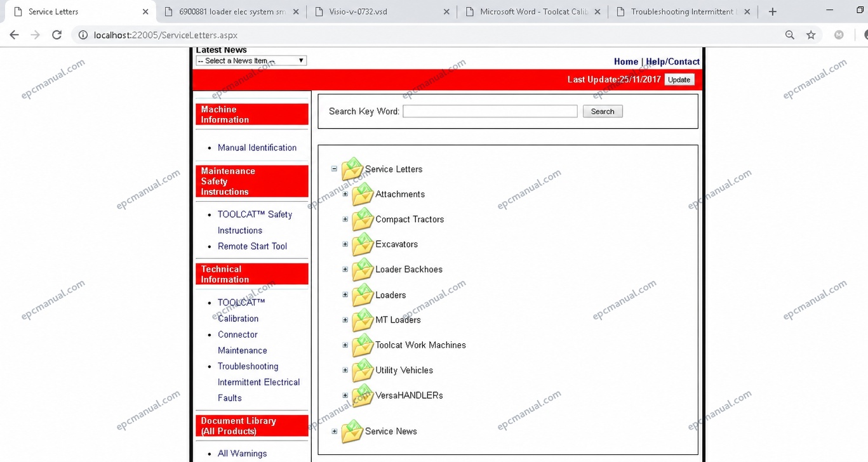Select the Loaders tree label

click(x=391, y=295)
